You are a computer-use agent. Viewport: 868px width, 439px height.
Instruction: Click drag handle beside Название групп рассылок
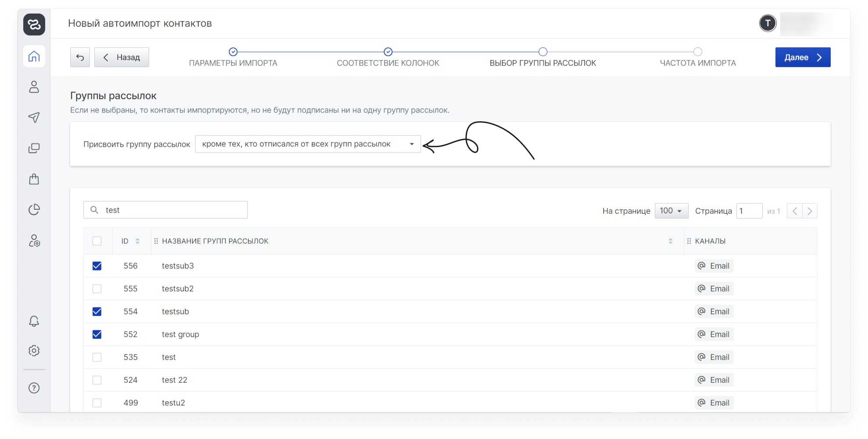tap(156, 241)
